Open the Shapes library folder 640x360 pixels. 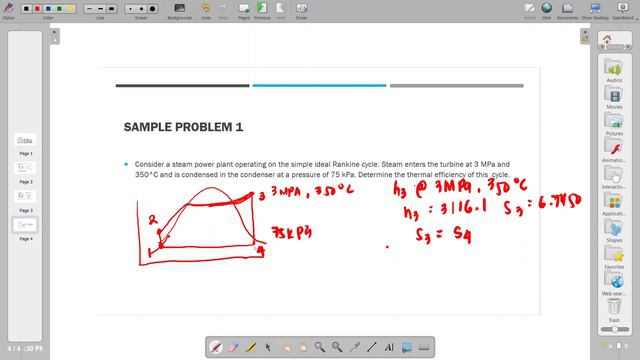pyautogui.click(x=614, y=231)
